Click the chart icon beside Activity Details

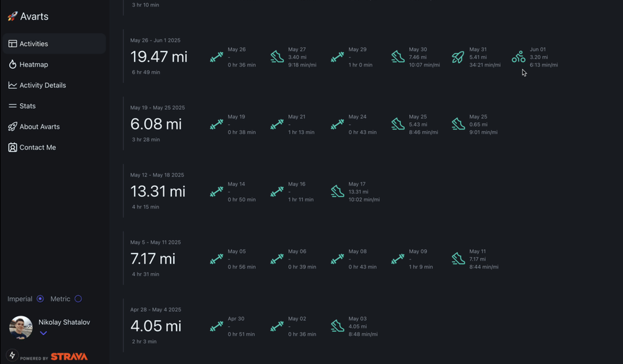pos(12,85)
